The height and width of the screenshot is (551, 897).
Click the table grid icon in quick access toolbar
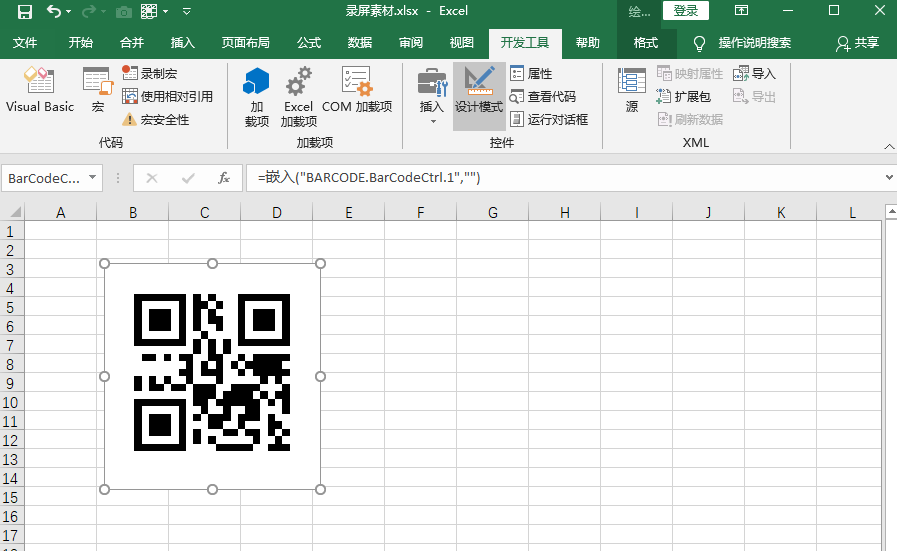(x=149, y=11)
